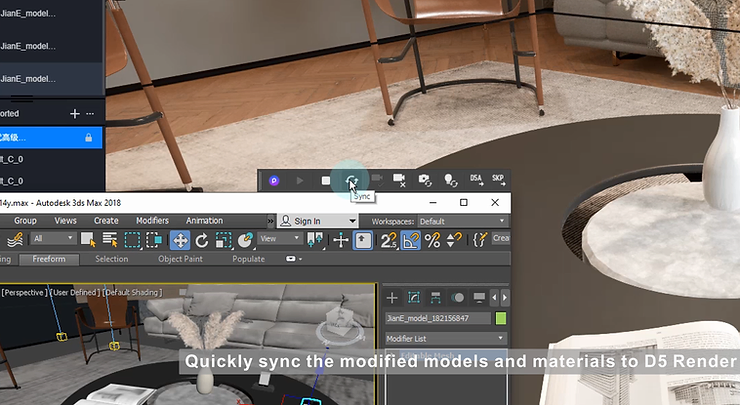
Task: Switch to the Object Paint ribbon tab
Action: [x=180, y=259]
